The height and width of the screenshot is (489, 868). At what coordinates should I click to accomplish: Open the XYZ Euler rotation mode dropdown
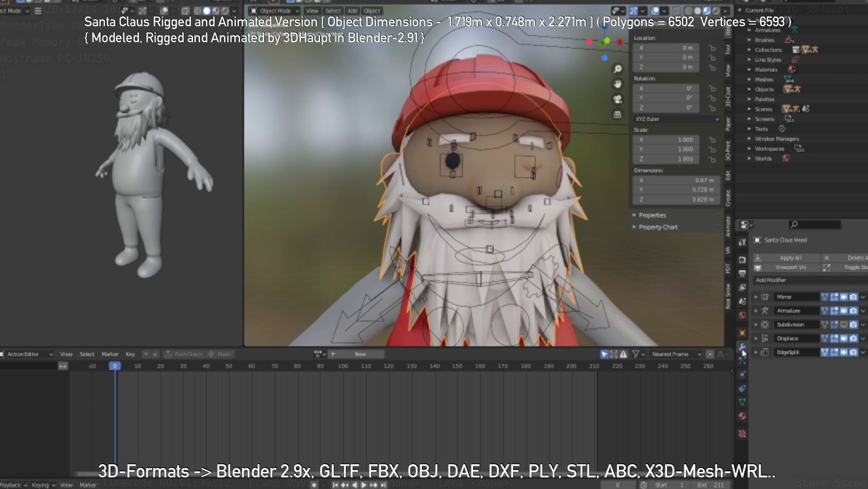click(x=677, y=119)
